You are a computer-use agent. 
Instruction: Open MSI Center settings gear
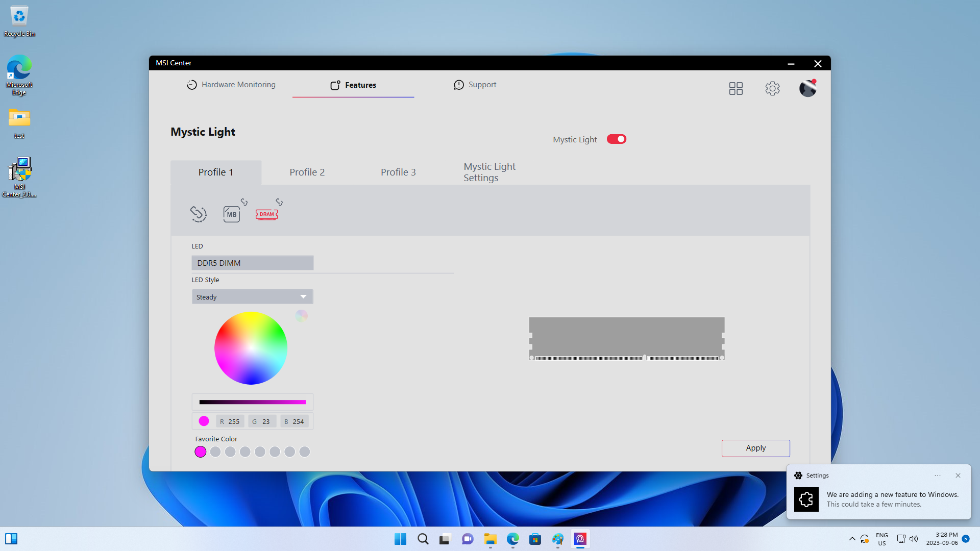tap(772, 89)
